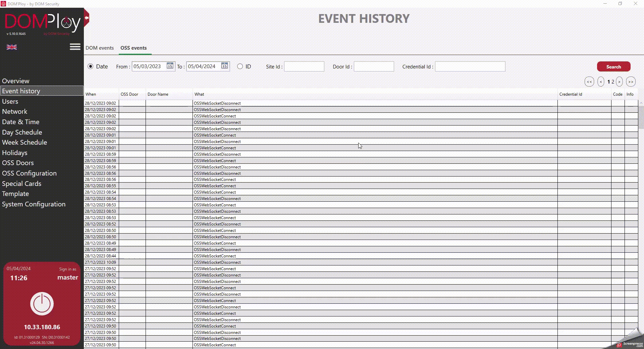Collapse the sidebar with the red arrow
This screenshot has height=349, width=644.
point(87,18)
